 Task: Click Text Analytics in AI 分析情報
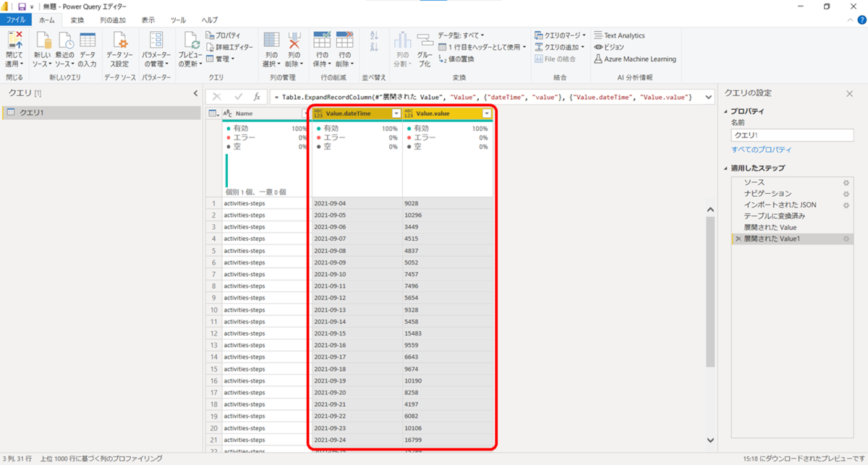point(618,35)
